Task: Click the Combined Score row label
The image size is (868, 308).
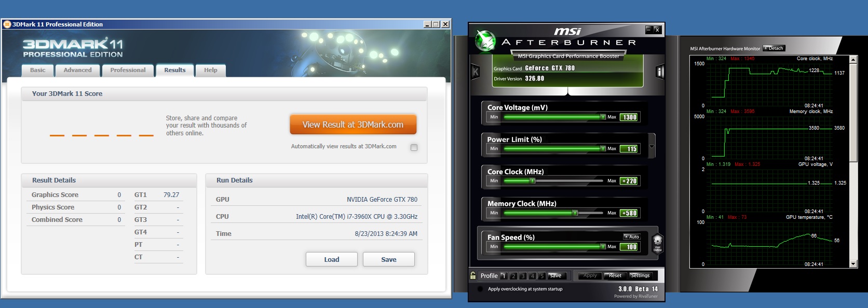Action: tap(57, 220)
